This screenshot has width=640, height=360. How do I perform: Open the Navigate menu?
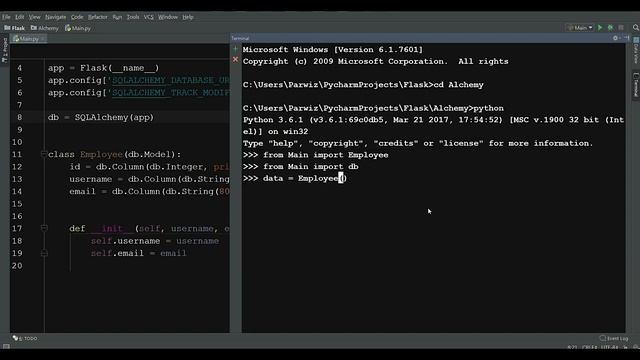(56, 17)
